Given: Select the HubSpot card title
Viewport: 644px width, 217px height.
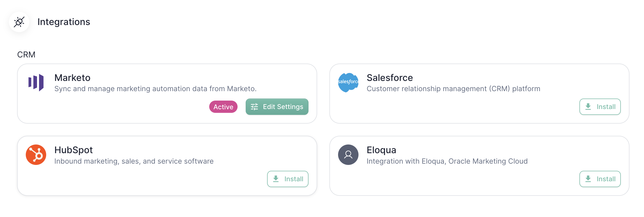Looking at the screenshot, I should click(x=73, y=150).
